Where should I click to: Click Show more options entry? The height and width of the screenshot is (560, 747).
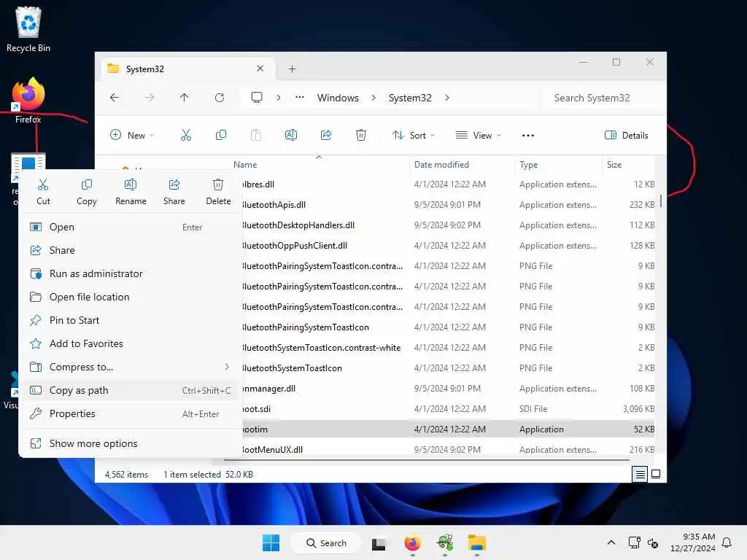click(129, 444)
